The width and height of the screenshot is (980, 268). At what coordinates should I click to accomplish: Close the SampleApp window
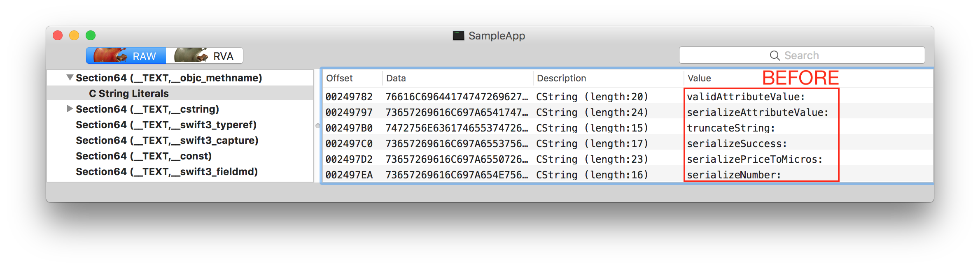click(x=58, y=35)
